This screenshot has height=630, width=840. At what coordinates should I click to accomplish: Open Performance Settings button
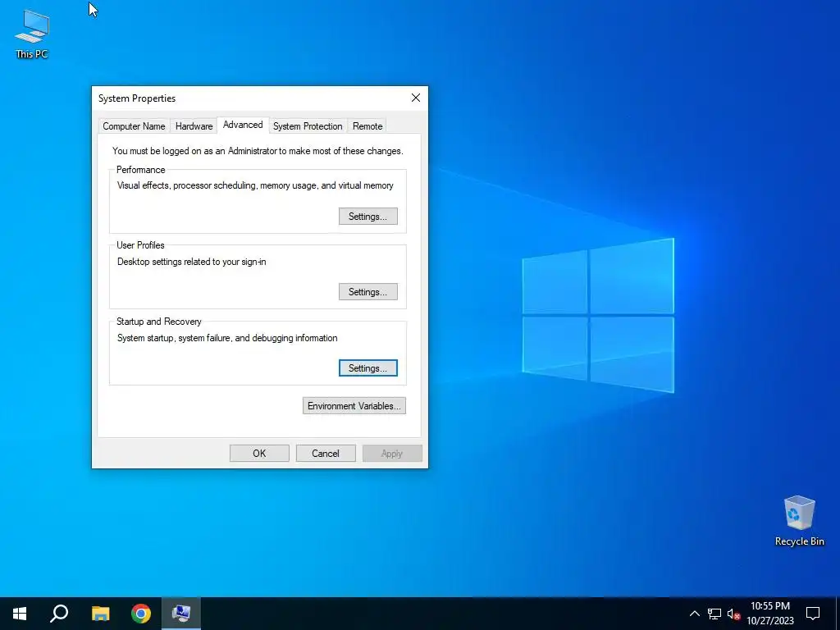coord(368,217)
